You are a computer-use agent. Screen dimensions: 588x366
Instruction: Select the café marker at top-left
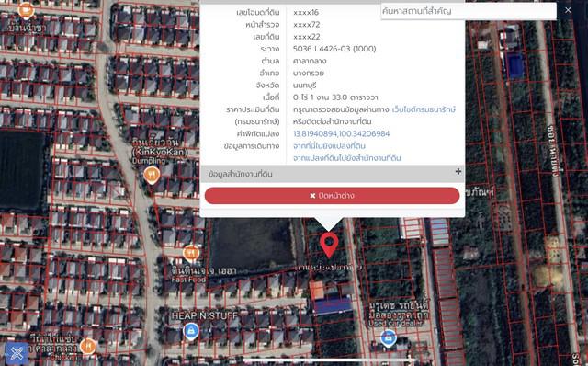(26, 10)
